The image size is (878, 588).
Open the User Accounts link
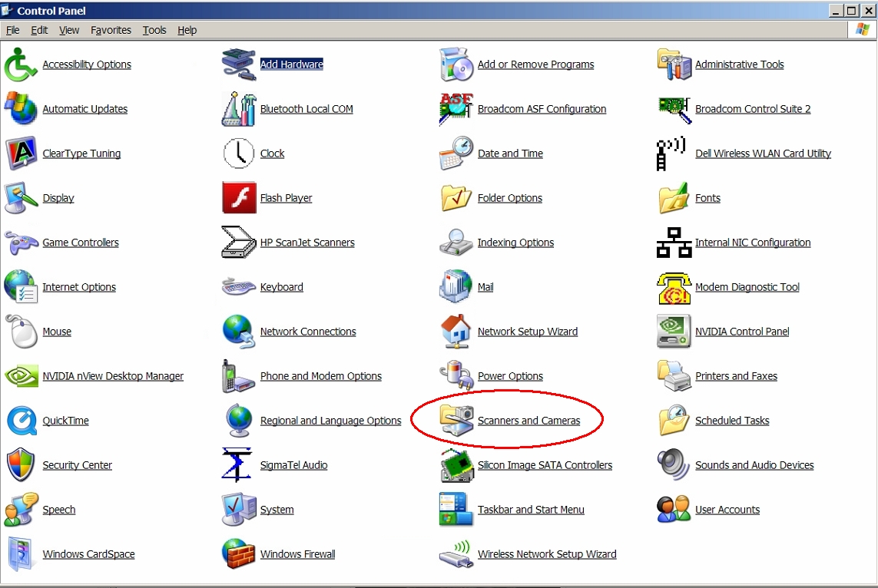click(727, 510)
